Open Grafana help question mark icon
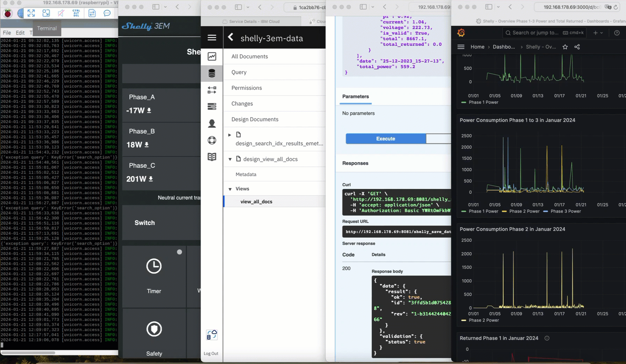 (x=617, y=32)
